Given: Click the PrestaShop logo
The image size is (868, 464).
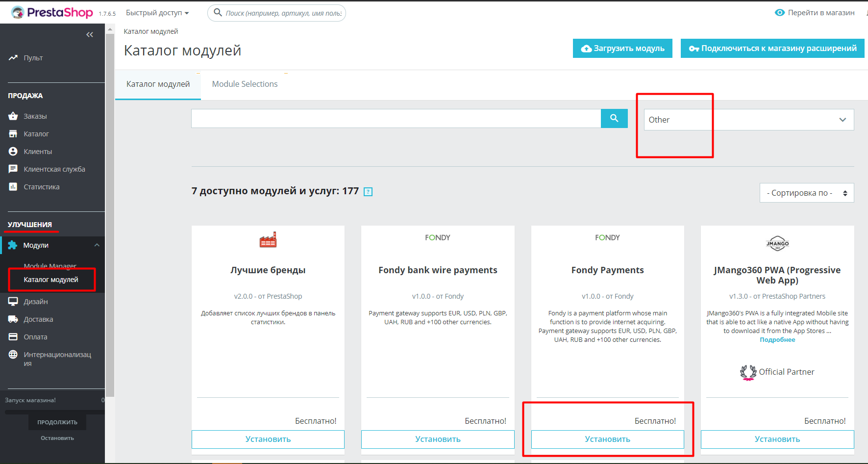Looking at the screenshot, I should point(52,12).
